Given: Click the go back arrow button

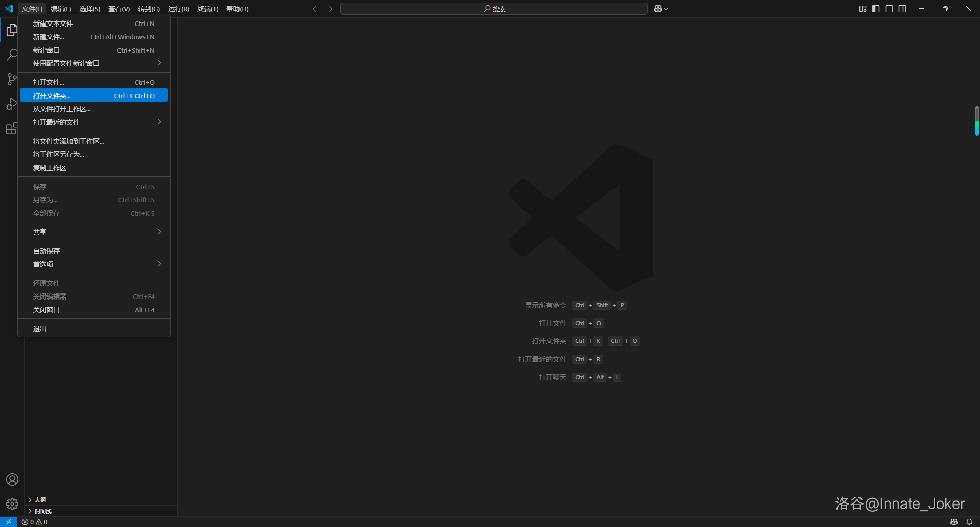Looking at the screenshot, I should tap(316, 9).
